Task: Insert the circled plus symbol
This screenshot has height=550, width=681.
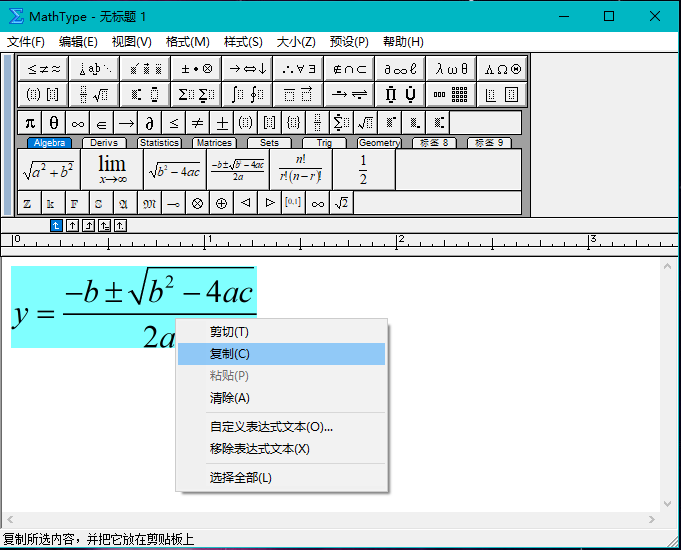Action: pyautogui.click(x=221, y=203)
